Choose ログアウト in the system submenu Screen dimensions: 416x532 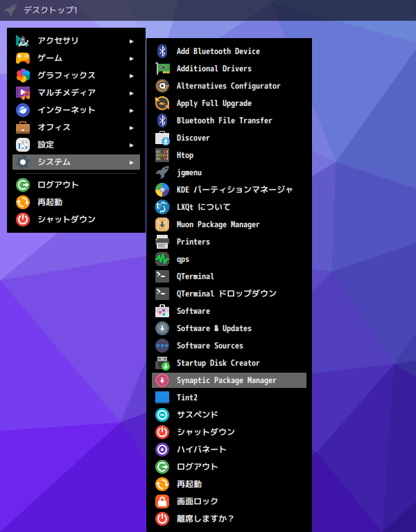(x=229, y=467)
